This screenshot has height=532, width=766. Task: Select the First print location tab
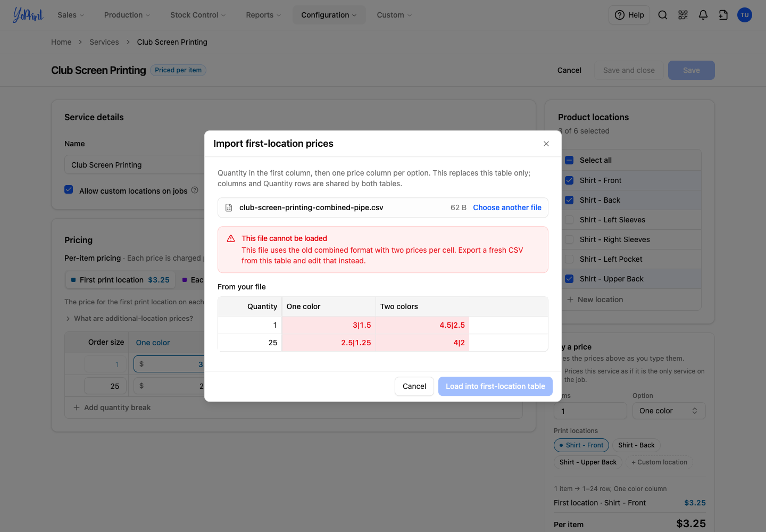click(120, 280)
